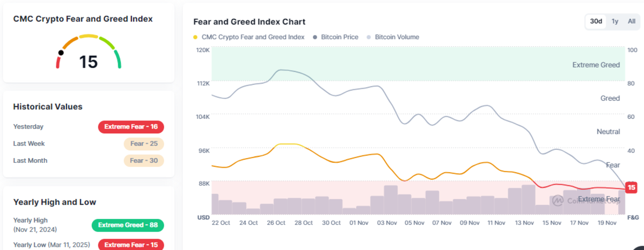Click the fear and greed gauge arc
The width and height of the screenshot is (644, 250).
tap(89, 39)
